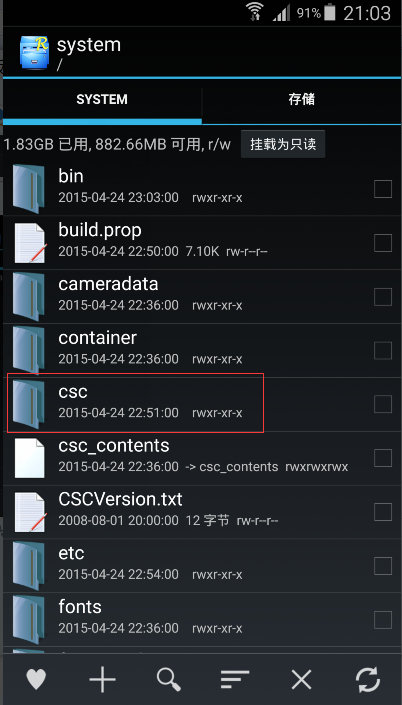Open search with the magnifier icon
The image size is (402, 705).
169,679
